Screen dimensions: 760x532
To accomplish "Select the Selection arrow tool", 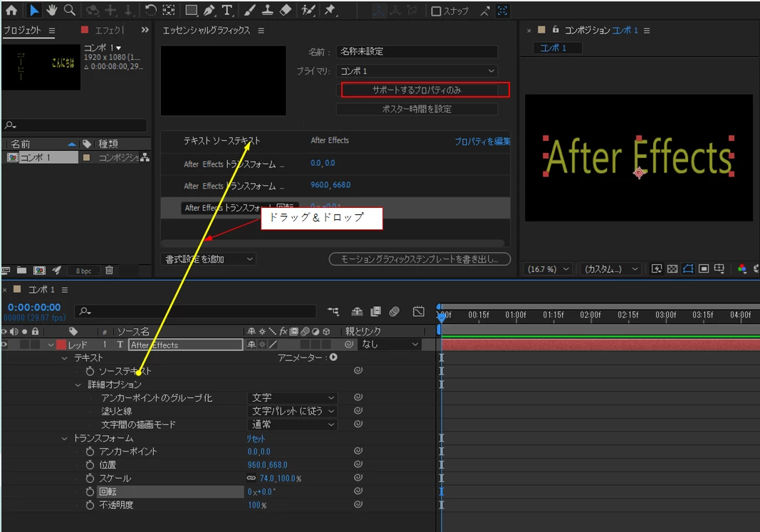I will pos(34,10).
